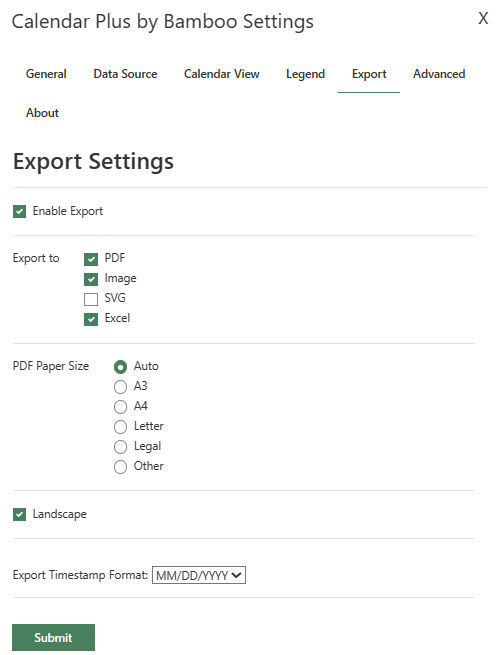Show the About tab
The width and height of the screenshot is (498, 655).
tap(42, 113)
